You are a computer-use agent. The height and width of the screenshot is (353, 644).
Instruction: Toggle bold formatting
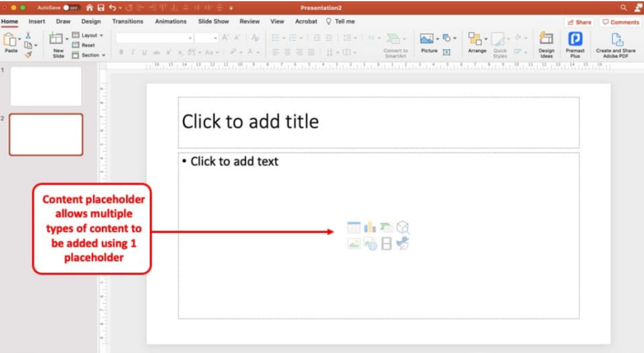click(x=121, y=52)
